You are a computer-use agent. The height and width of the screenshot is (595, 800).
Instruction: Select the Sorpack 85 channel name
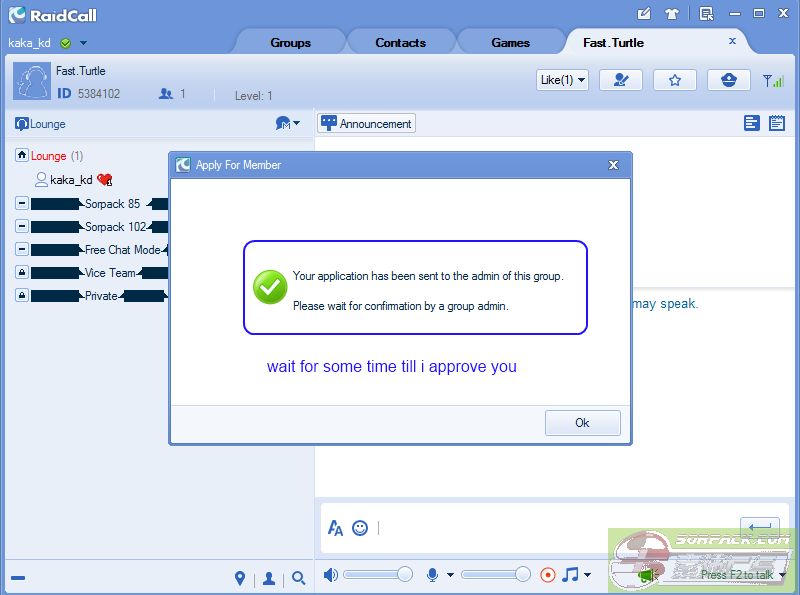112,204
